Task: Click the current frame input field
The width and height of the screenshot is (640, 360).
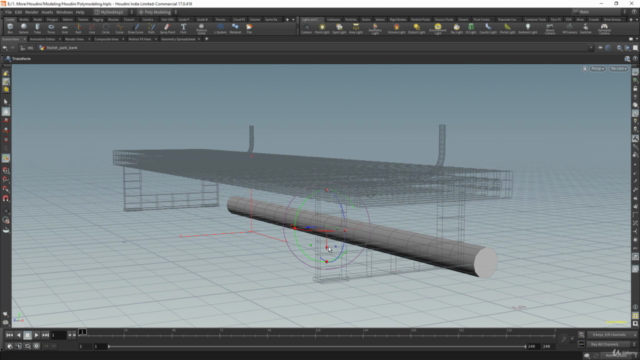Action: [x=58, y=335]
